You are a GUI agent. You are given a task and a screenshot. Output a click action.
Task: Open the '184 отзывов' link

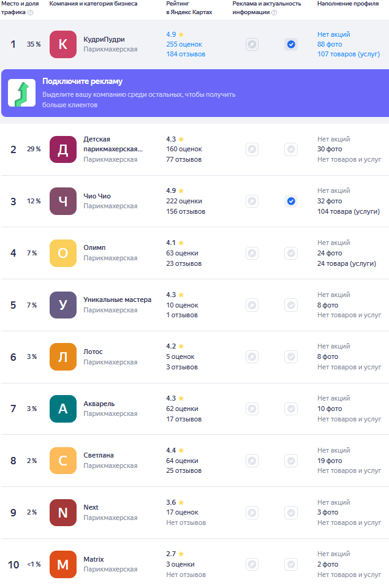(x=186, y=54)
